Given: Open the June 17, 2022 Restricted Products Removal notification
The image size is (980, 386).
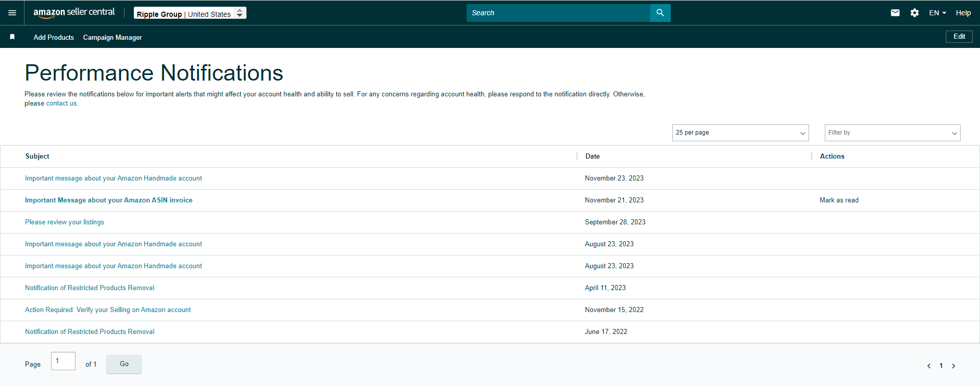Looking at the screenshot, I should click(x=89, y=332).
